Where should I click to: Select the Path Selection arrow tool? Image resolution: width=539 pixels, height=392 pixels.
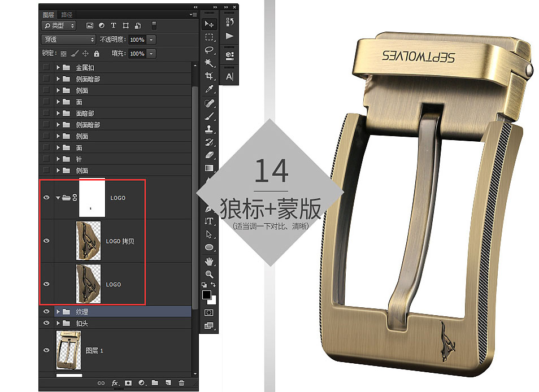pyautogui.click(x=209, y=234)
